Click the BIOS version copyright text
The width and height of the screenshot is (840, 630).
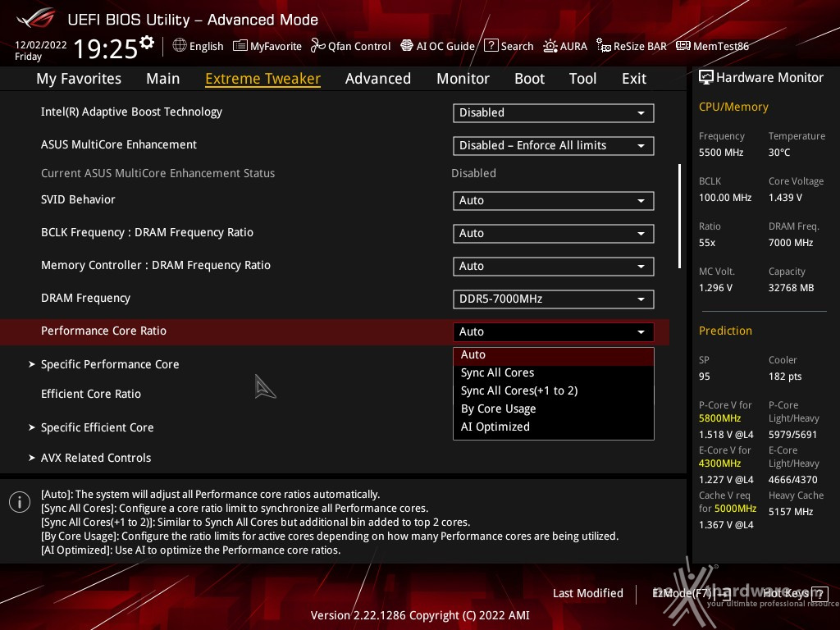click(420, 615)
